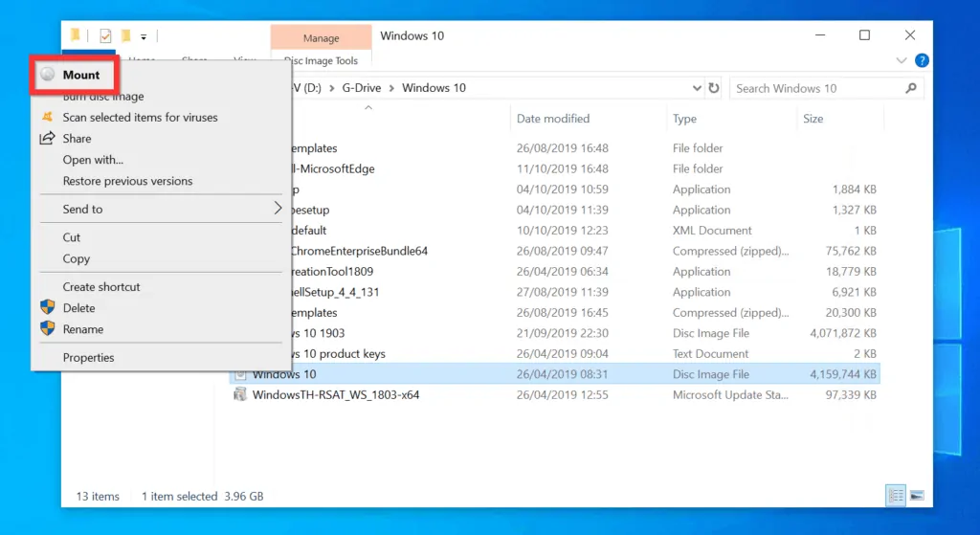Expand the breadcrumb arrow after G-Drive
980x535 pixels.
pyautogui.click(x=391, y=88)
